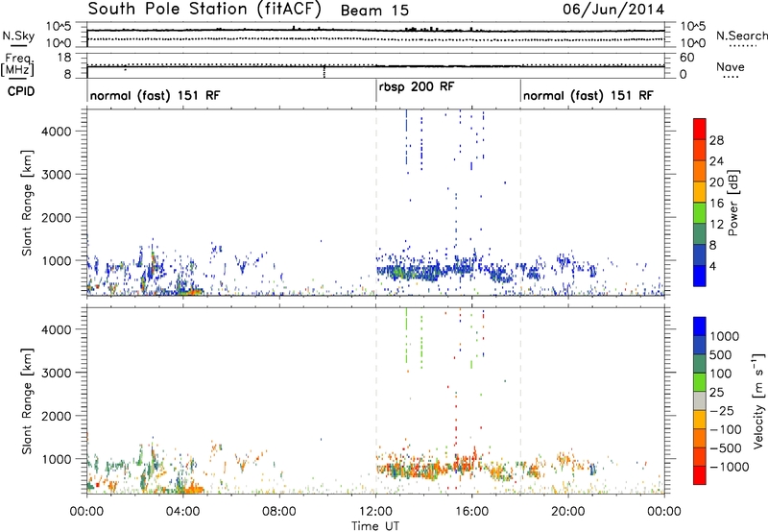The image size is (768, 532).
Task: Click the '60' tick on the Nave axis
Action: [686, 58]
